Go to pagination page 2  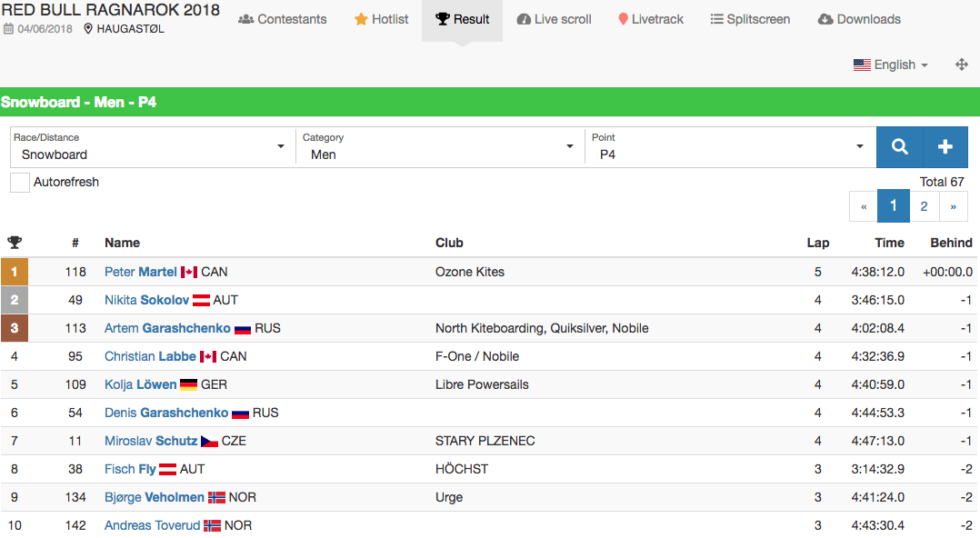pos(924,206)
